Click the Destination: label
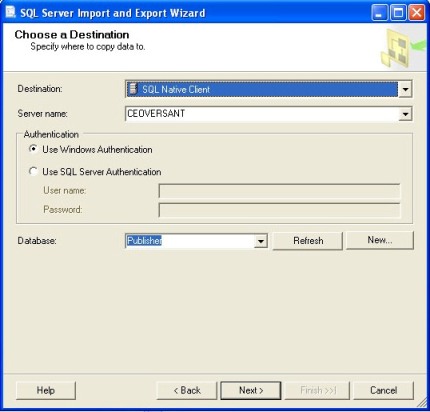 coord(40,89)
